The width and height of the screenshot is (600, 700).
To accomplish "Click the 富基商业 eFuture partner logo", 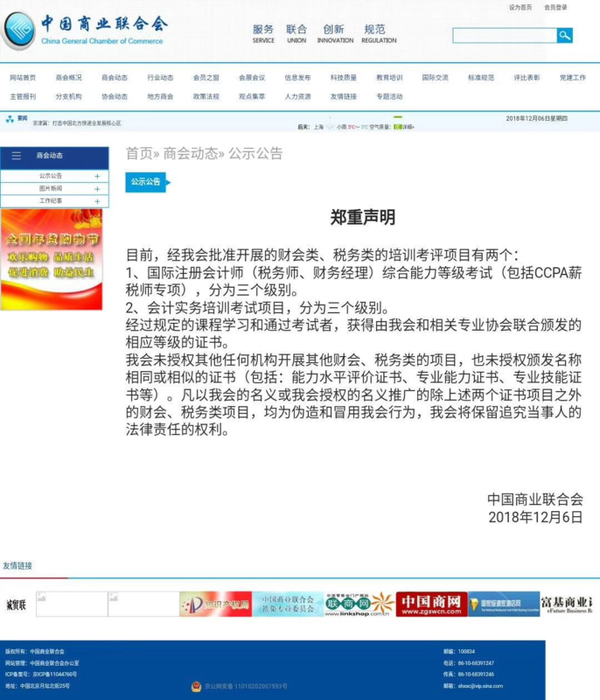I will pyautogui.click(x=567, y=605).
